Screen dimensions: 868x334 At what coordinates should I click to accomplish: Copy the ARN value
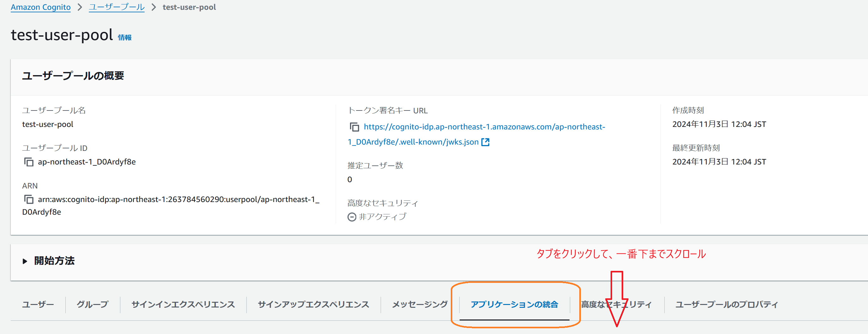point(28,199)
